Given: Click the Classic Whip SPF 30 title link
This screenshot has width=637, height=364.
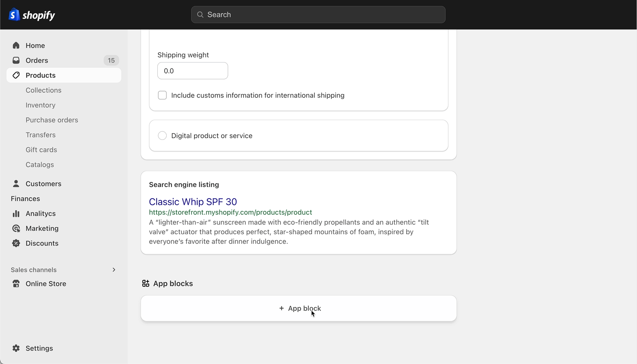Looking at the screenshot, I should click(x=193, y=202).
